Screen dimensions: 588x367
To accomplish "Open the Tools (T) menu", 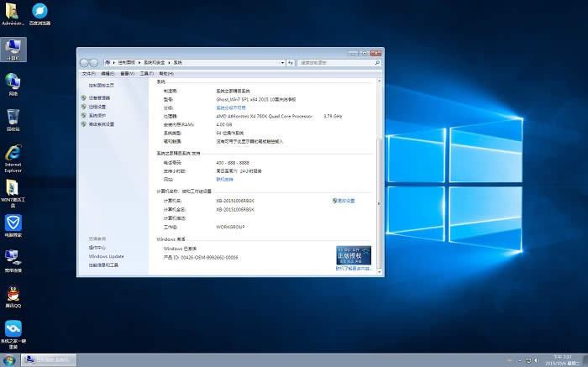I will 146,73.
